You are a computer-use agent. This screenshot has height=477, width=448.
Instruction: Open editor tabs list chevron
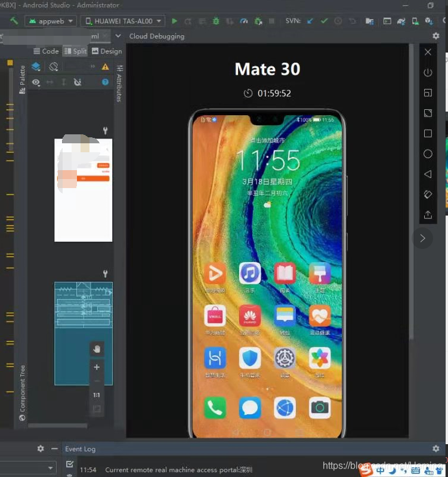click(x=118, y=36)
